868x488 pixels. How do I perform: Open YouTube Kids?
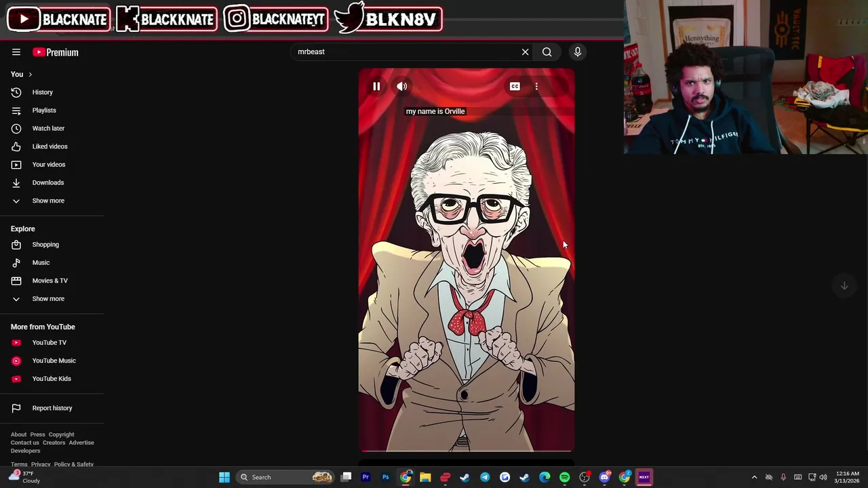(52, 379)
